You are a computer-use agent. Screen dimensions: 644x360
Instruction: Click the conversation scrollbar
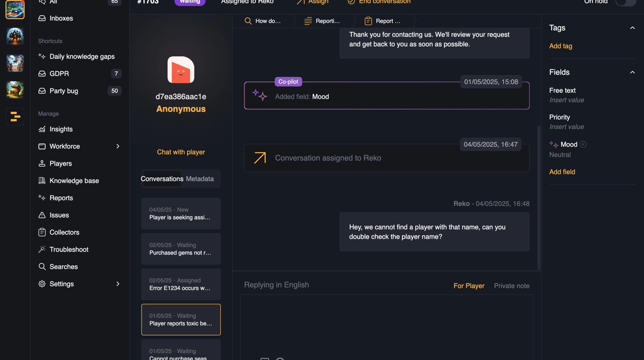click(x=539, y=197)
